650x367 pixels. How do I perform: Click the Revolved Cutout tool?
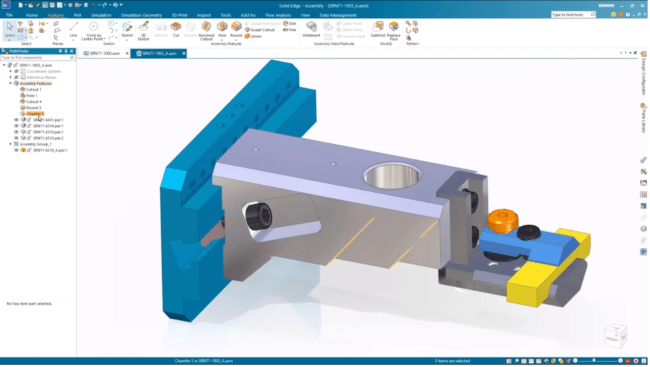(206, 31)
